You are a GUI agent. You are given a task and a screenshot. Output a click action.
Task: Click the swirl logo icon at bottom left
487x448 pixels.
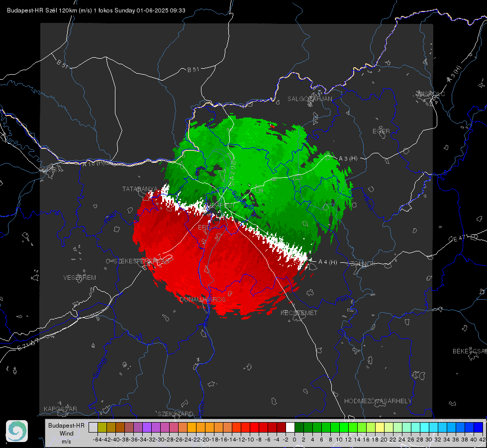(17, 431)
